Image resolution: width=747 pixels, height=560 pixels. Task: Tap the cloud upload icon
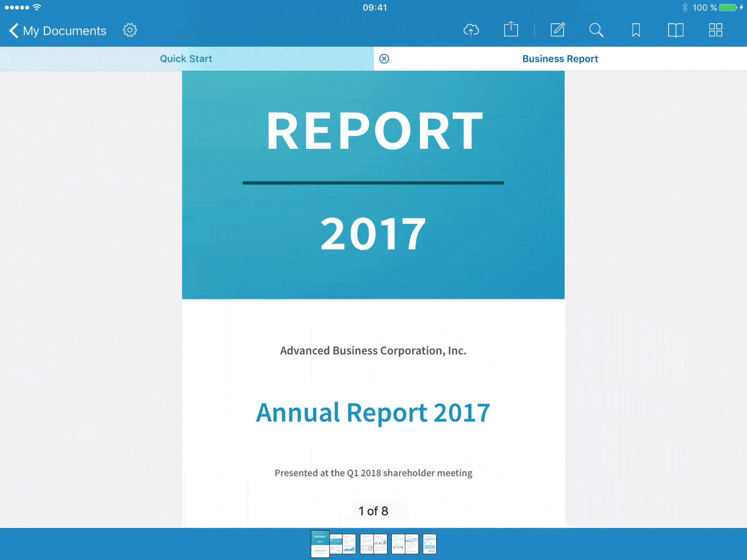pos(471,30)
